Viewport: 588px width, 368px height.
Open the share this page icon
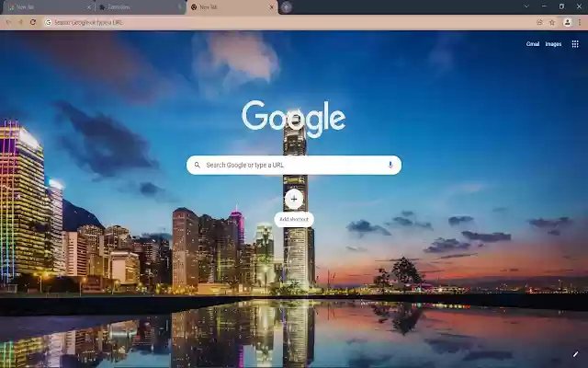(x=539, y=22)
